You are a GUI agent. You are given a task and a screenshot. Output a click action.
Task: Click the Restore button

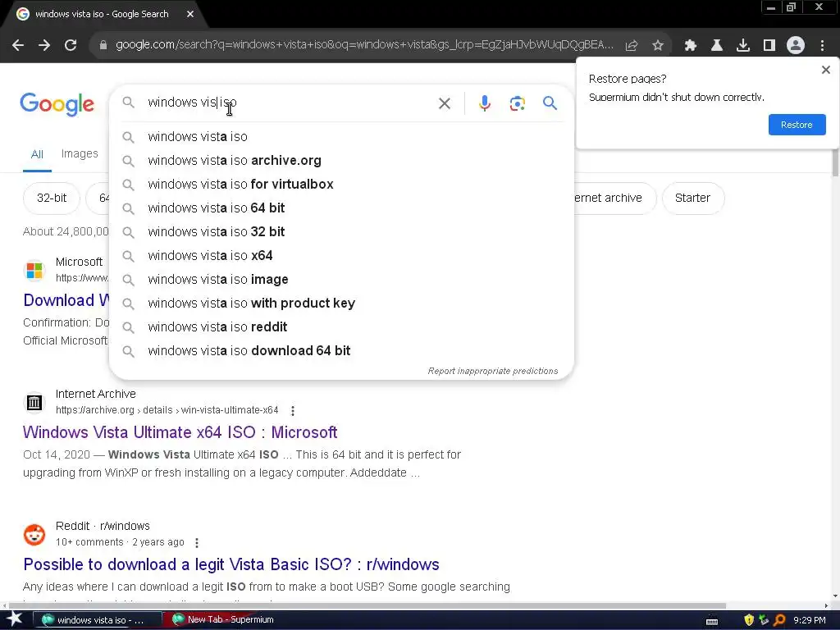[x=797, y=125]
